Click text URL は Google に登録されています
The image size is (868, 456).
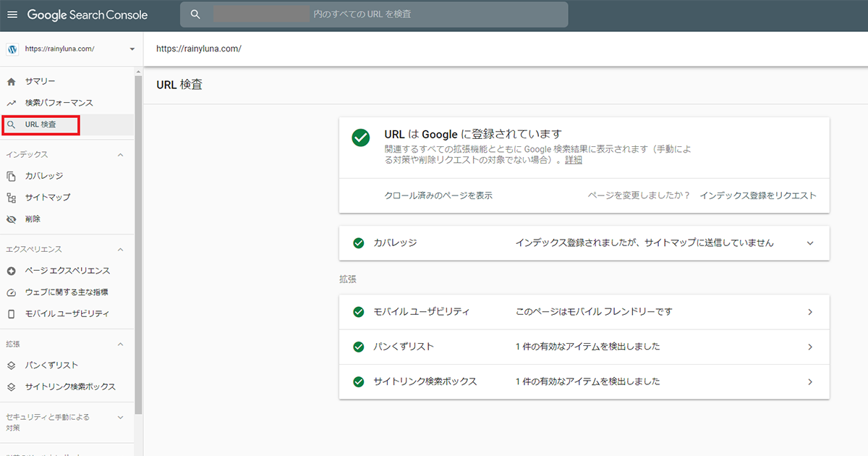pyautogui.click(x=473, y=135)
